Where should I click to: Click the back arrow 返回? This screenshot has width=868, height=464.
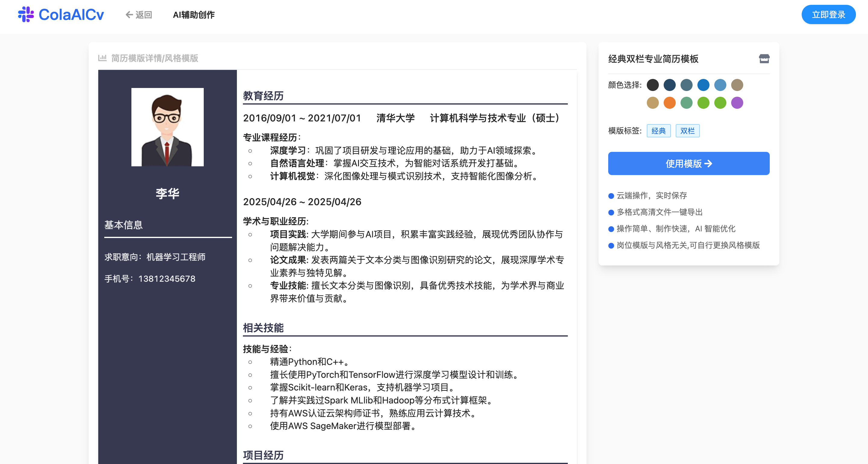(x=139, y=15)
